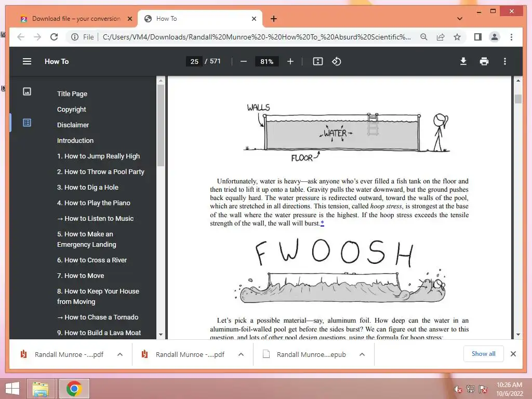
Task: Zoom out with the minus button
Action: point(243,61)
